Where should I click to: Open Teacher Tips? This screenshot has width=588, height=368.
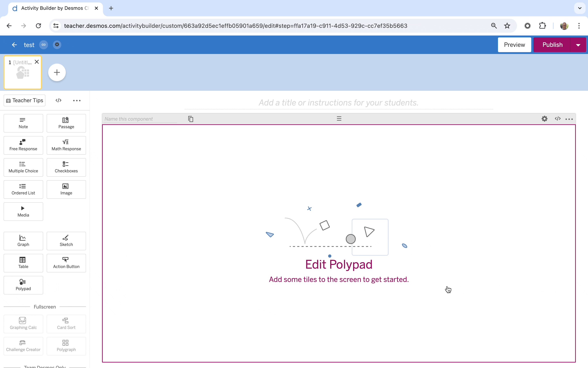point(24,101)
